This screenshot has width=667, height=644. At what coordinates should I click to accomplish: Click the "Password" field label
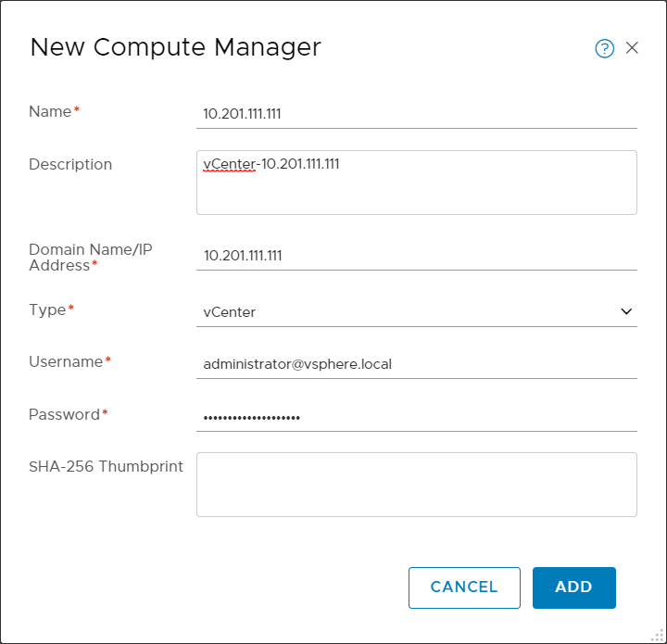(x=64, y=414)
